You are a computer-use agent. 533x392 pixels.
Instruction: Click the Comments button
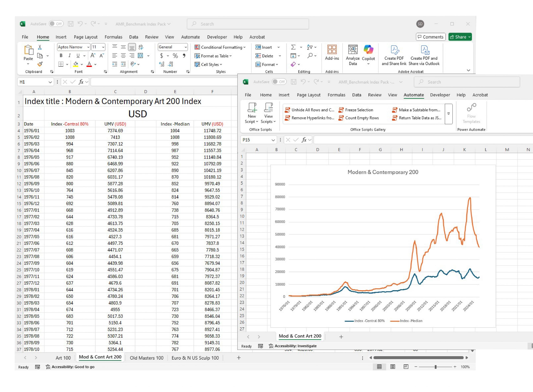431,37
